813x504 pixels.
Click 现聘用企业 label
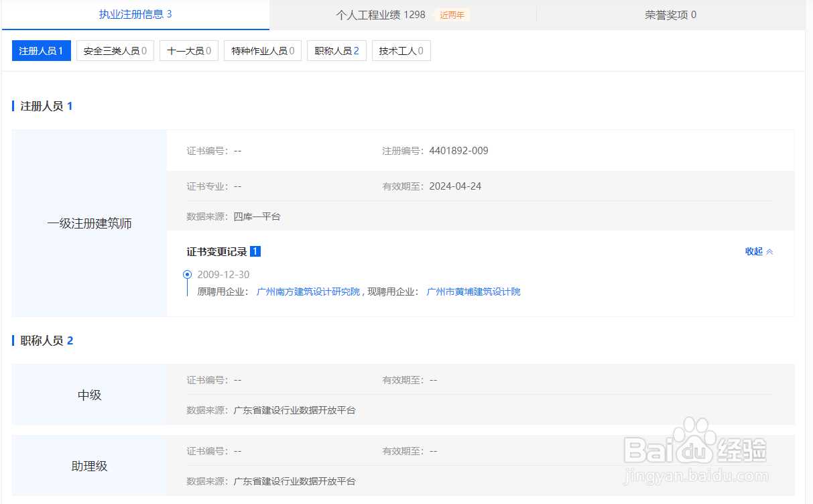tap(393, 292)
